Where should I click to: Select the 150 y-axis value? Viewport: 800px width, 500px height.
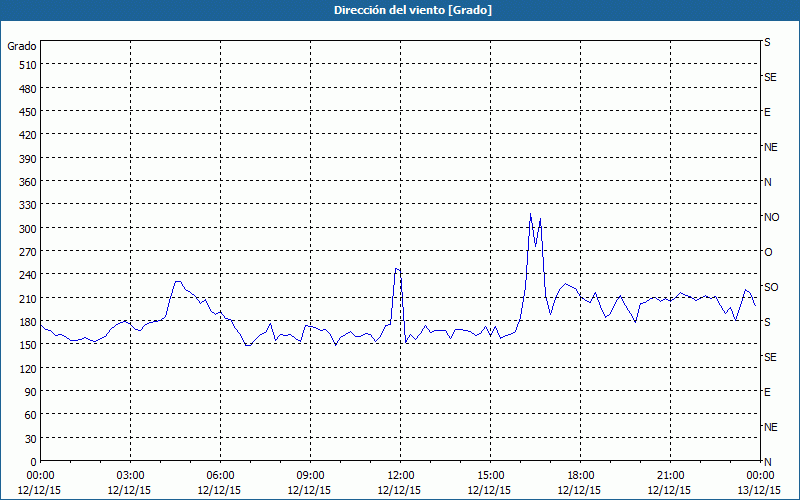[28, 345]
